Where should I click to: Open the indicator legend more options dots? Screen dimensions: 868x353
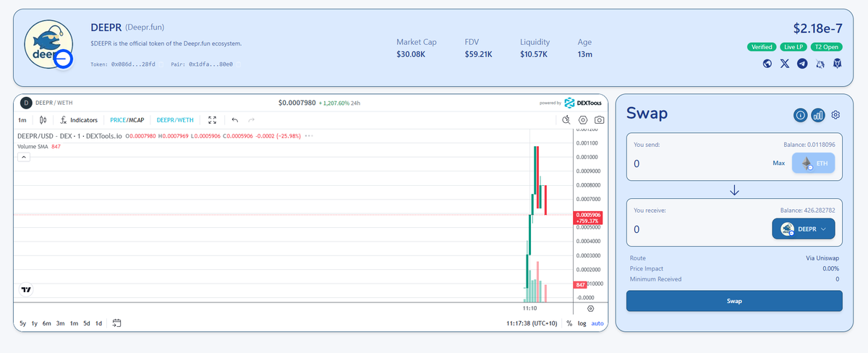point(310,136)
